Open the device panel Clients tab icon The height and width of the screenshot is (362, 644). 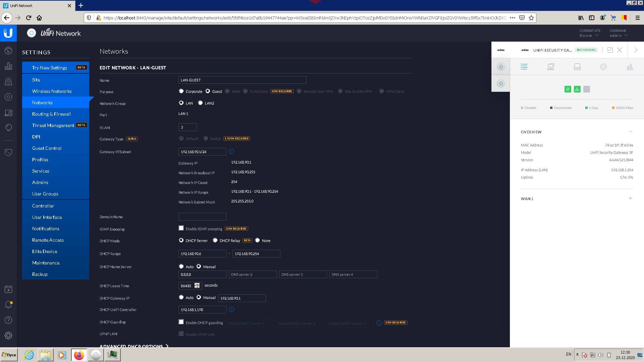(x=550, y=67)
